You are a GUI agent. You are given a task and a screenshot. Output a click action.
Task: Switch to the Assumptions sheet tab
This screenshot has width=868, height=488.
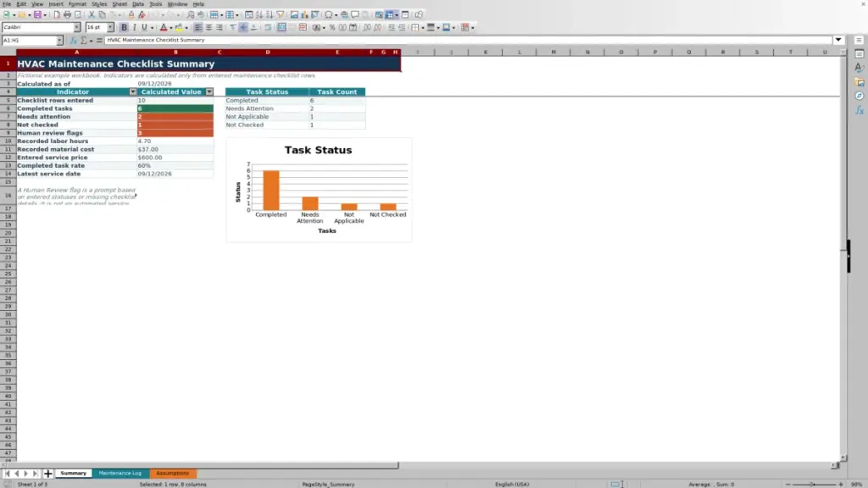pyautogui.click(x=172, y=474)
